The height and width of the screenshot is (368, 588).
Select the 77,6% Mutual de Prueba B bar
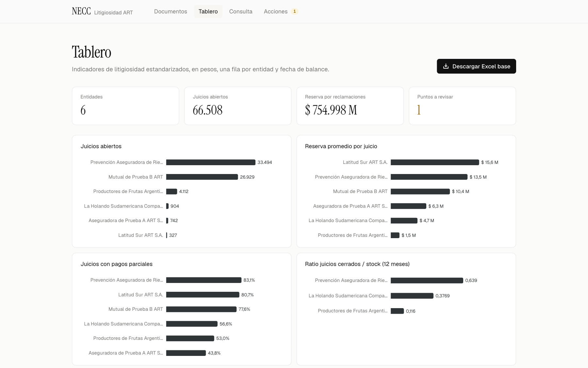(x=201, y=309)
